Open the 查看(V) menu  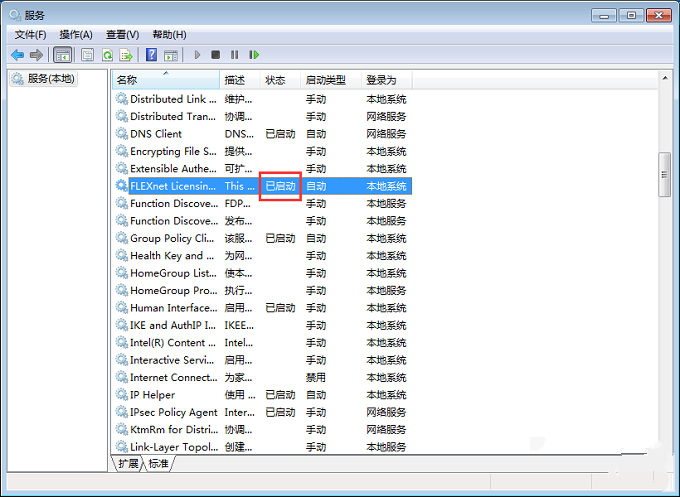[x=123, y=35]
